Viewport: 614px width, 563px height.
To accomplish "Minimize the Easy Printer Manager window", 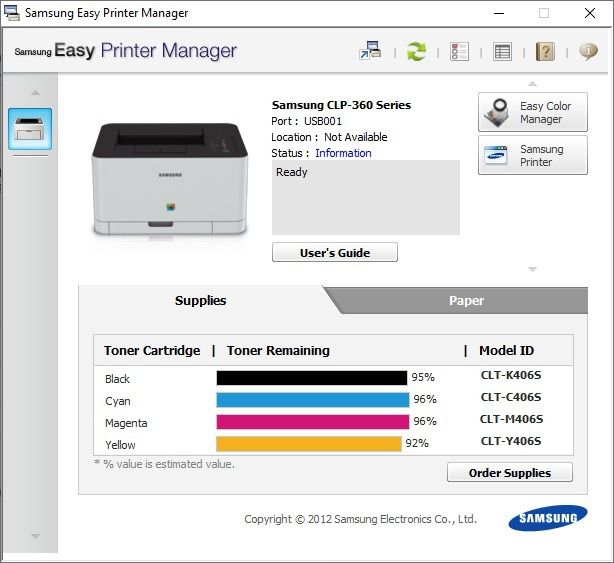I will (x=499, y=13).
